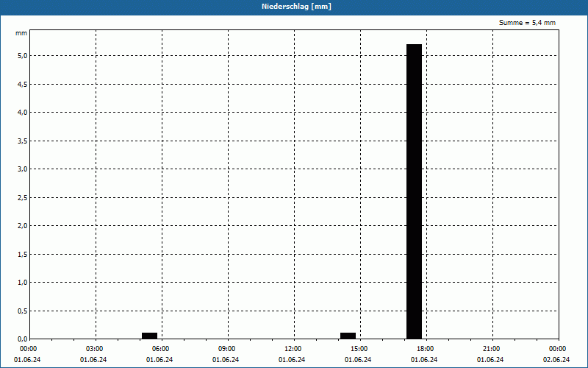Click the 'mm' unit label on the y-axis
Viewport: 588px width, 368px height.
click(x=21, y=33)
